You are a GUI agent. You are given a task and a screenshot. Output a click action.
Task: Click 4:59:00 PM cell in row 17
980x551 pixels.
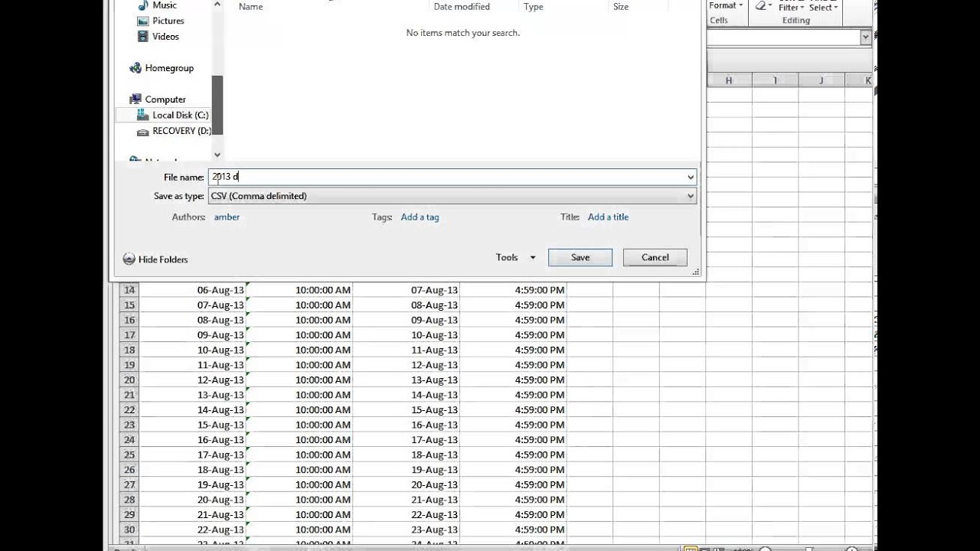(513, 335)
